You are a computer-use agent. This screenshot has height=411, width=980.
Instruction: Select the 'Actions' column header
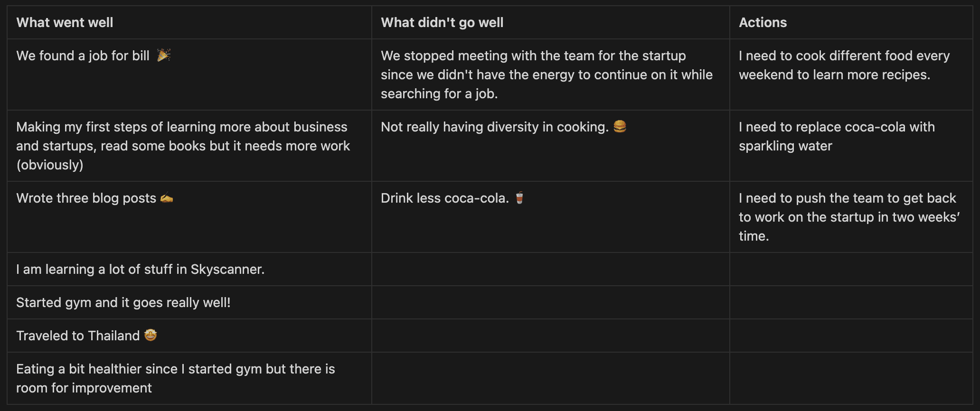click(851, 22)
